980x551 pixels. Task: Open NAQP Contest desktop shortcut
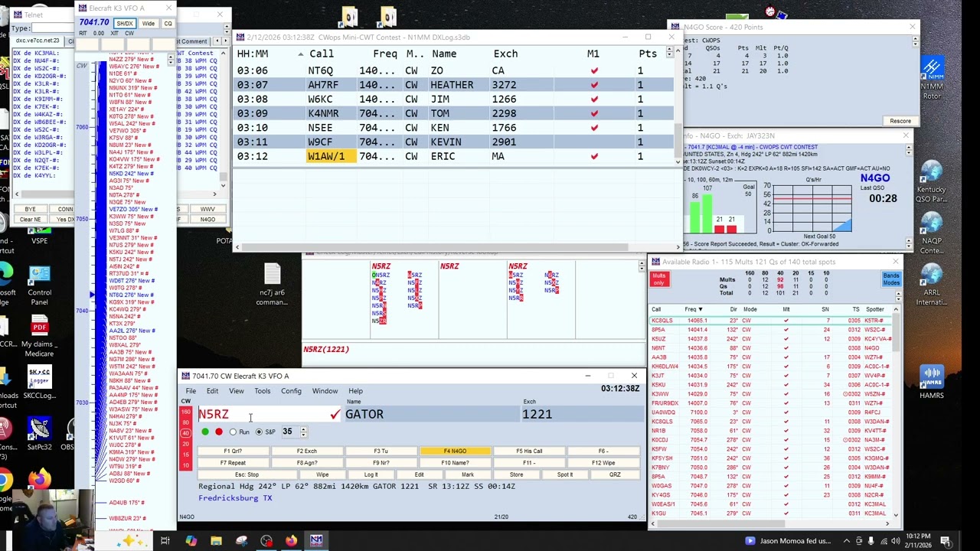click(932, 233)
